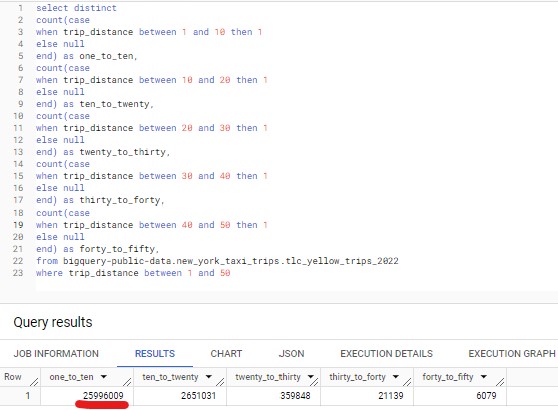Open the ten_to_twenty column dropdown arrow
558x410 pixels.
(x=209, y=377)
